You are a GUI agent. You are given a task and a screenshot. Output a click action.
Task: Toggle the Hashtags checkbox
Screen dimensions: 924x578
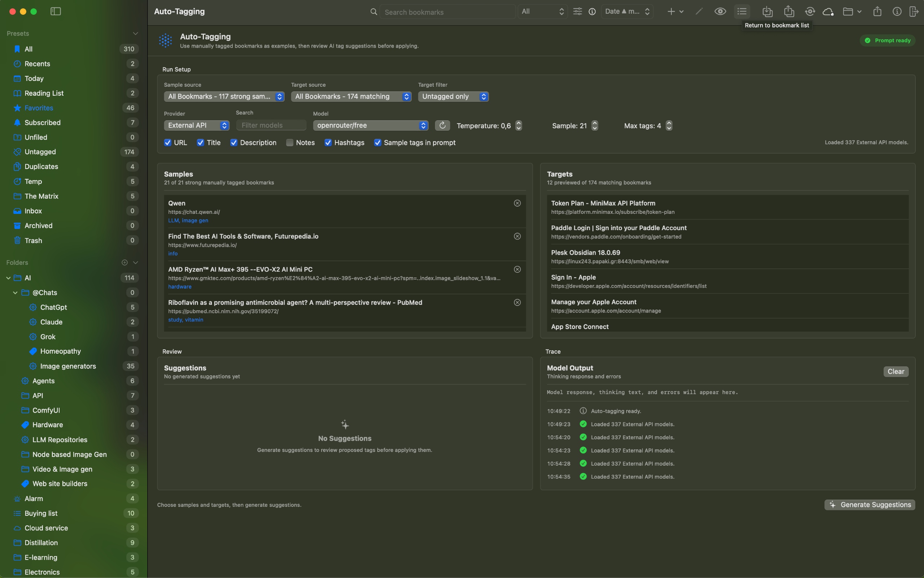tap(328, 143)
